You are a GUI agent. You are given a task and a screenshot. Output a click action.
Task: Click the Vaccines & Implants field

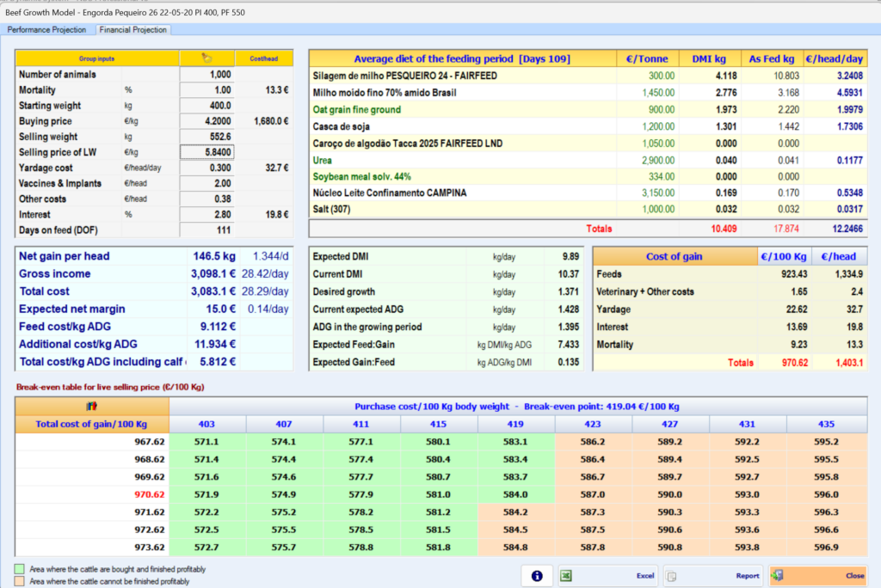pos(206,184)
